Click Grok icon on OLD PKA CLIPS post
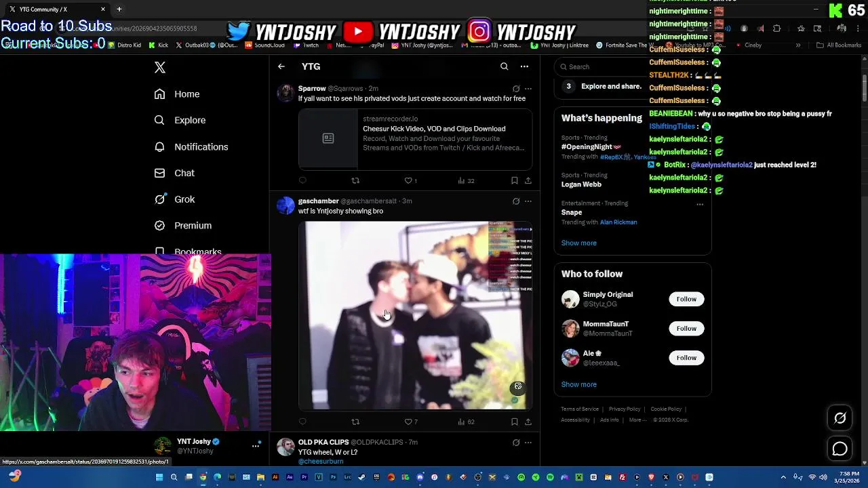Image resolution: width=868 pixels, height=488 pixels. coord(516,443)
